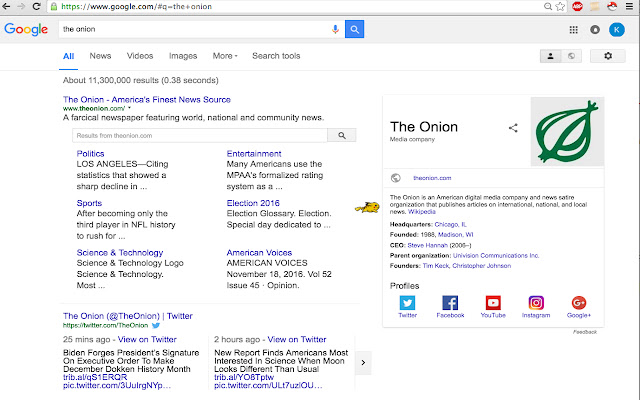Go back with the browser back arrow
Image resolution: width=640 pixels, height=400 pixels.
[6, 7]
